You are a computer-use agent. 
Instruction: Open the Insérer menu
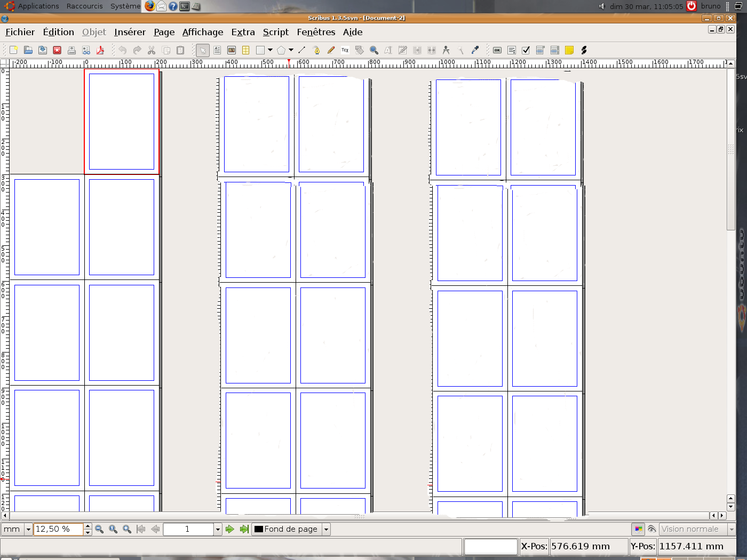tap(130, 32)
